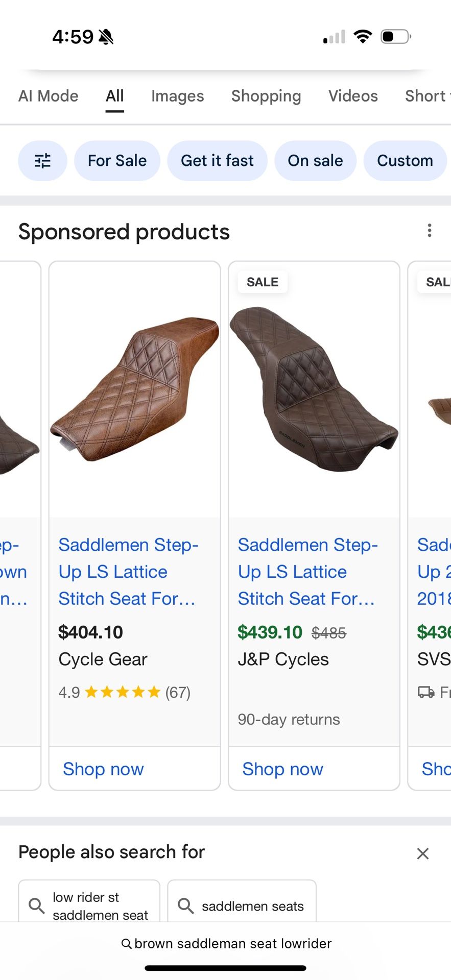Switch to the Images tab
Screen dimensions: 451x980
(x=177, y=96)
